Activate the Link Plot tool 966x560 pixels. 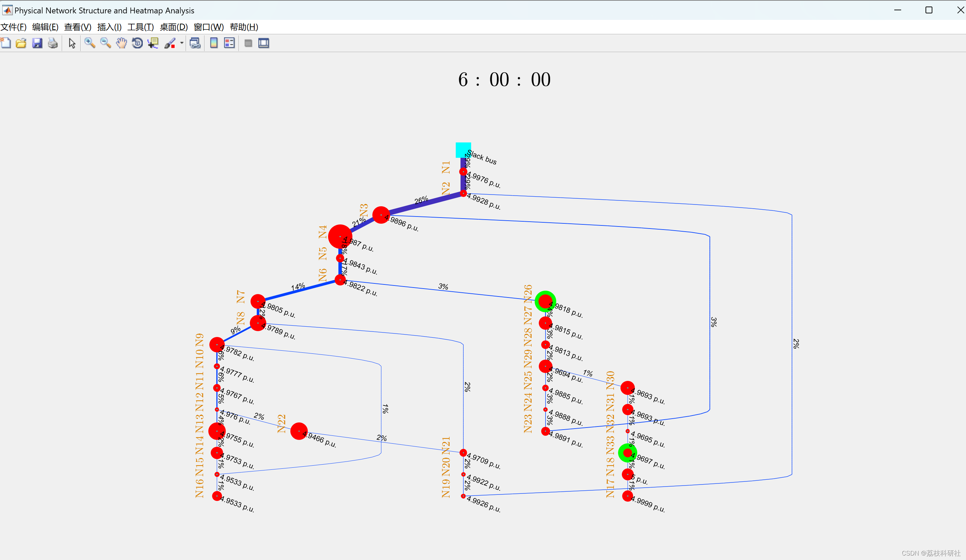(195, 43)
